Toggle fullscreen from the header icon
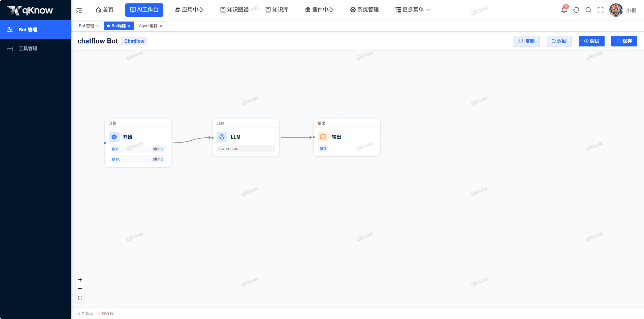This screenshot has height=319, width=644. pyautogui.click(x=601, y=10)
